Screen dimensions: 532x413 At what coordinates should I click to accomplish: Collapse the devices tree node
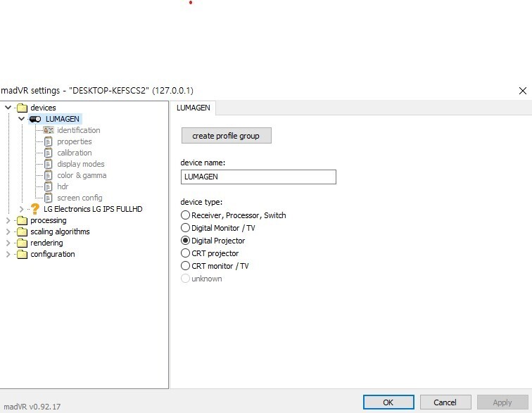[x=8, y=108]
